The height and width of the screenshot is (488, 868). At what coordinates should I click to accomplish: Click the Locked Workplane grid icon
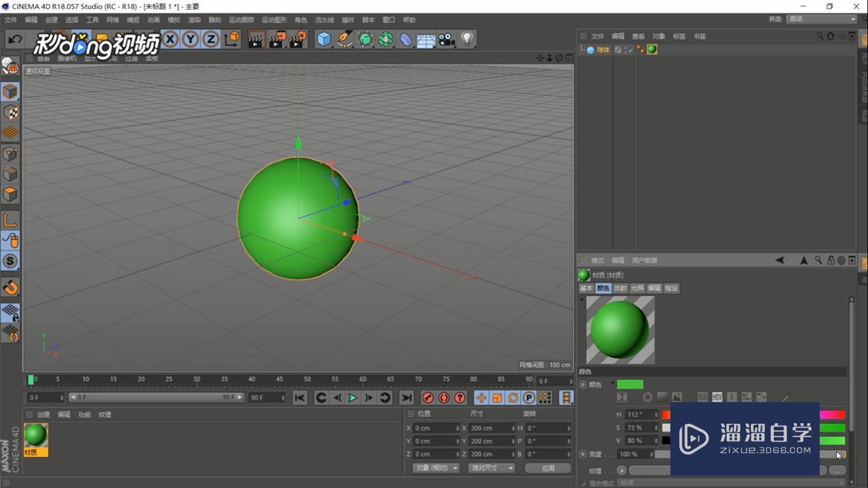(10, 313)
